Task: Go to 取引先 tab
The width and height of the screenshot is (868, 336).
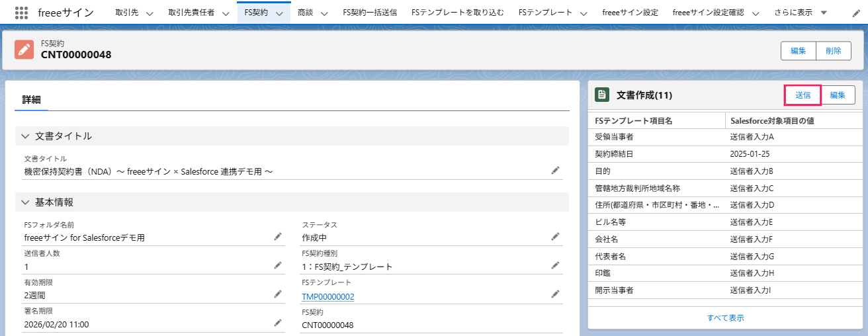Action: pyautogui.click(x=126, y=13)
